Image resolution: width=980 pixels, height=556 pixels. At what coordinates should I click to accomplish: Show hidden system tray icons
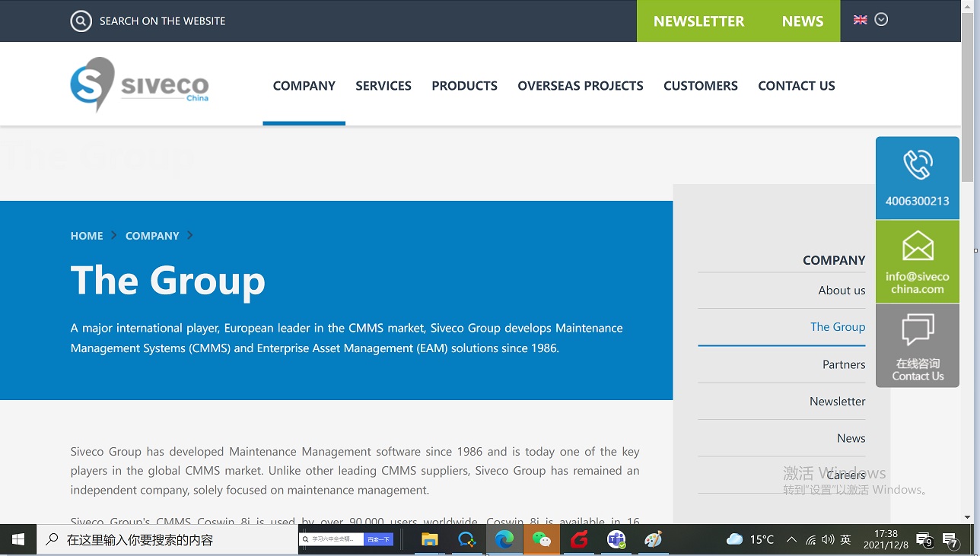point(791,539)
